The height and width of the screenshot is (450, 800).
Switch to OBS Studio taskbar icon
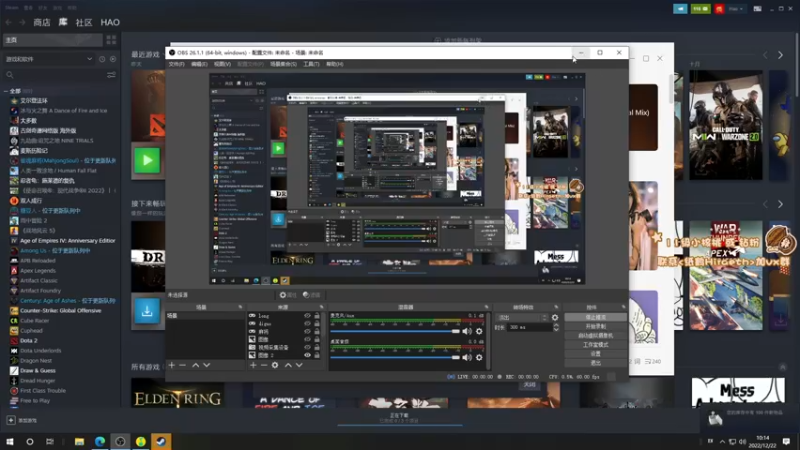pyautogui.click(x=120, y=441)
